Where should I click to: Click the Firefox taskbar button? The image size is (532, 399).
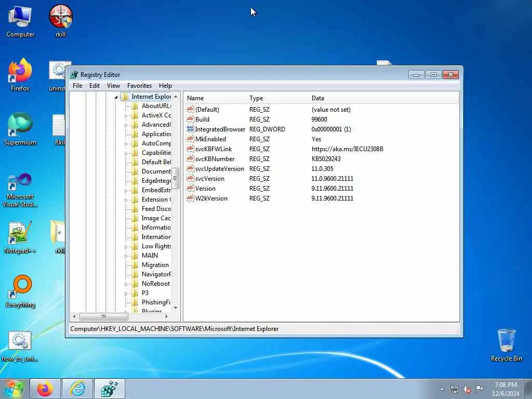[45, 389]
